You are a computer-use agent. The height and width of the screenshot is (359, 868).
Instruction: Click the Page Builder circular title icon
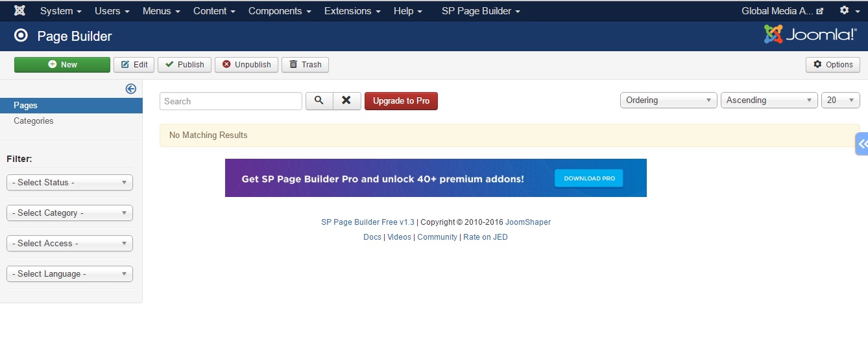tap(21, 36)
